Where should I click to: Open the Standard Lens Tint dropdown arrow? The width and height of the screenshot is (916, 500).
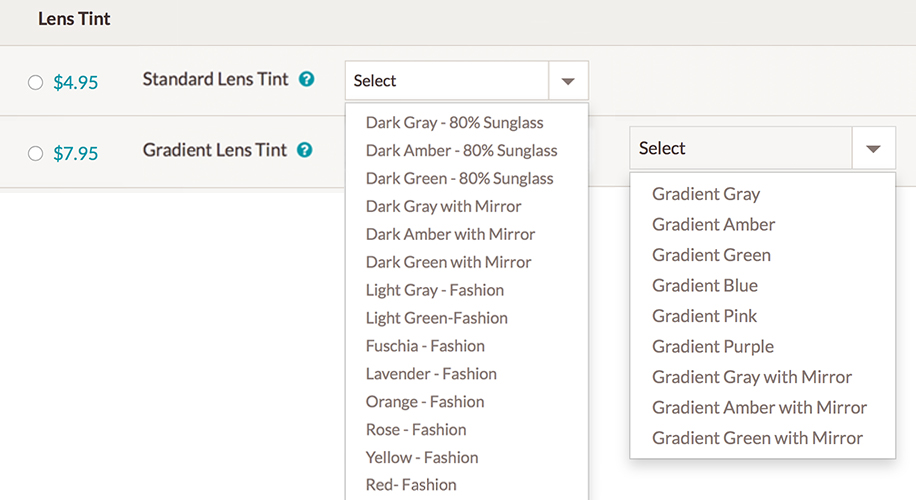[568, 81]
